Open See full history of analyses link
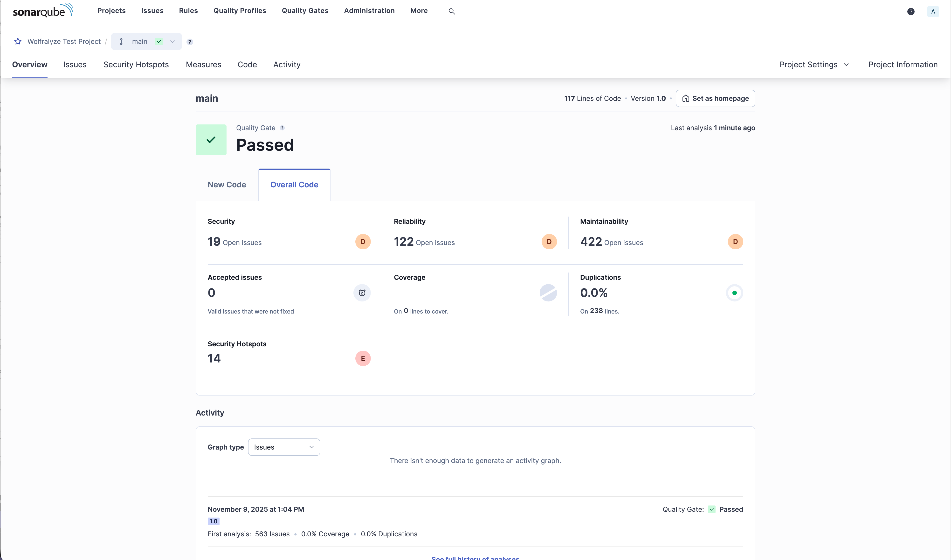 click(475, 558)
